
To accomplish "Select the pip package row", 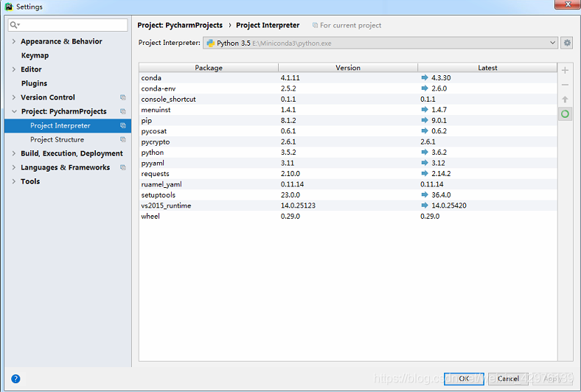I will tap(348, 120).
